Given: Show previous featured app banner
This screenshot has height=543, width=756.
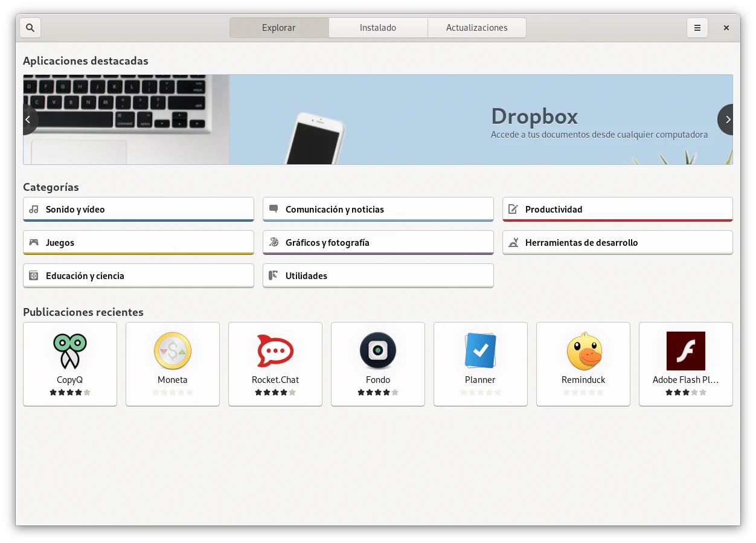Looking at the screenshot, I should (28, 120).
